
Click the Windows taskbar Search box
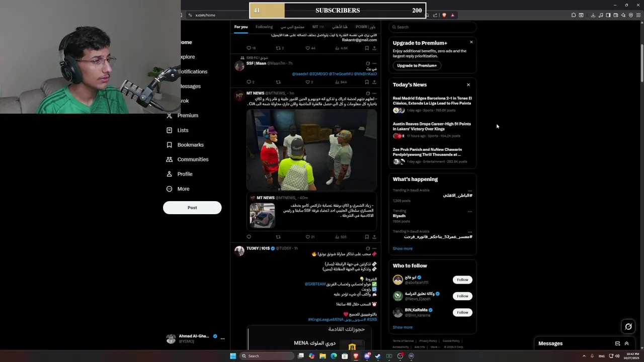(x=267, y=356)
